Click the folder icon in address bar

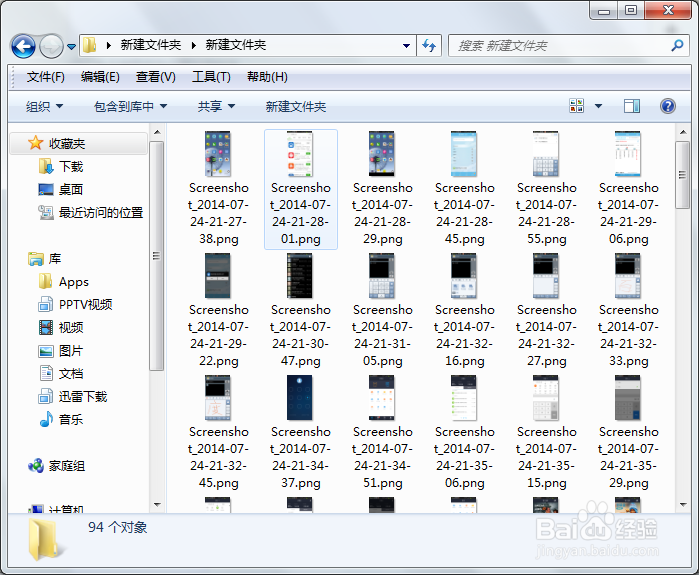pos(90,45)
